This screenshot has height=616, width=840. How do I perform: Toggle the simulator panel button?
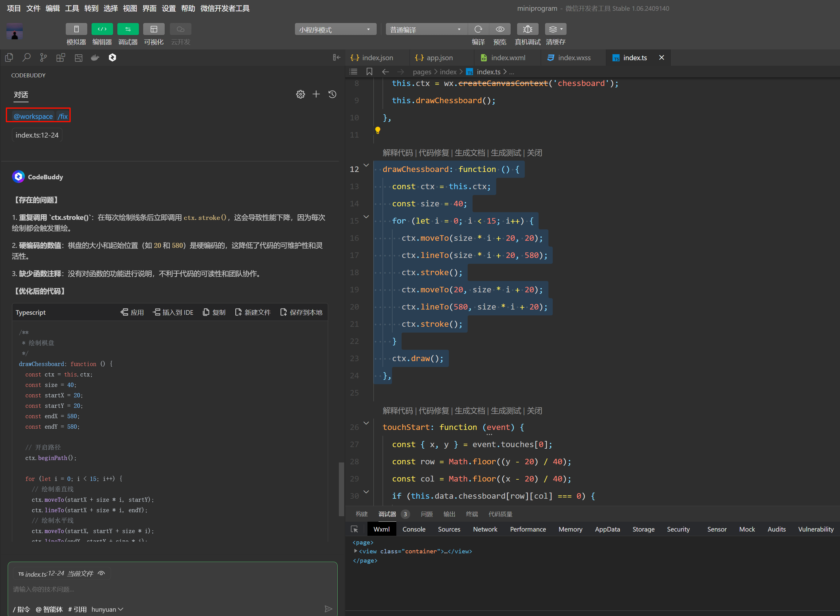76,29
